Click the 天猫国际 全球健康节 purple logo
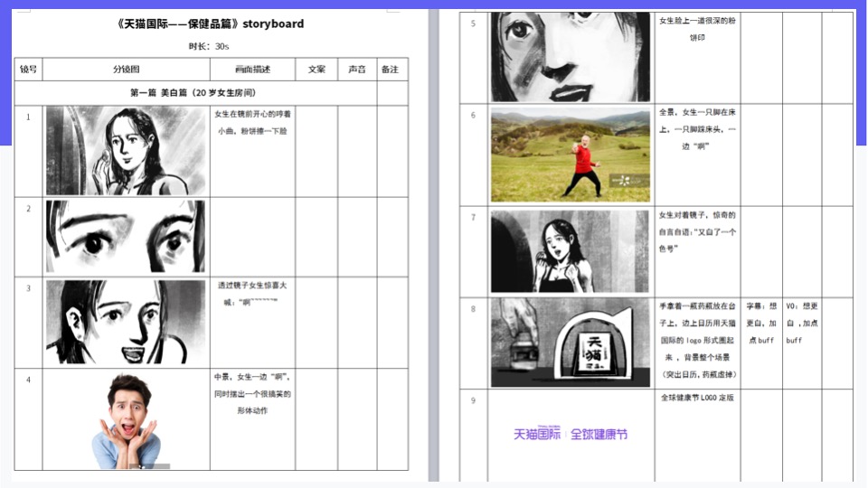Image resolution: width=868 pixels, height=488 pixels. (570, 434)
